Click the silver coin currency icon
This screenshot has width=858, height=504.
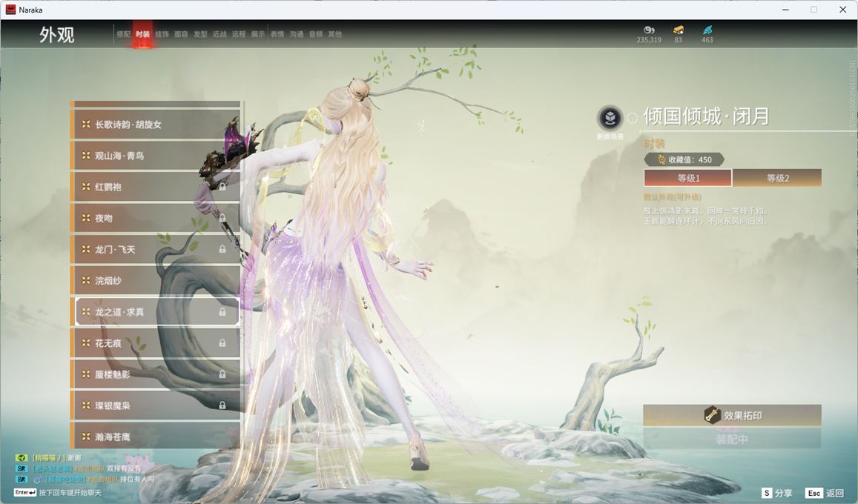coord(649,30)
